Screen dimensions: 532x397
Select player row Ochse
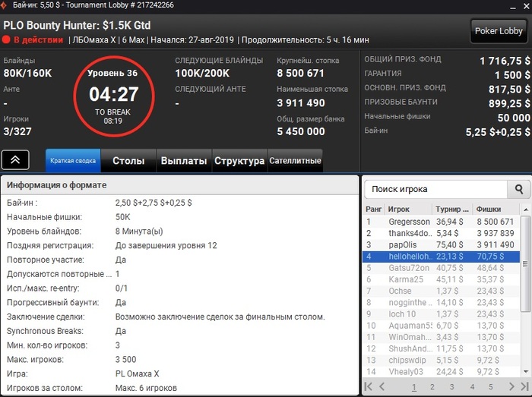[x=441, y=291]
